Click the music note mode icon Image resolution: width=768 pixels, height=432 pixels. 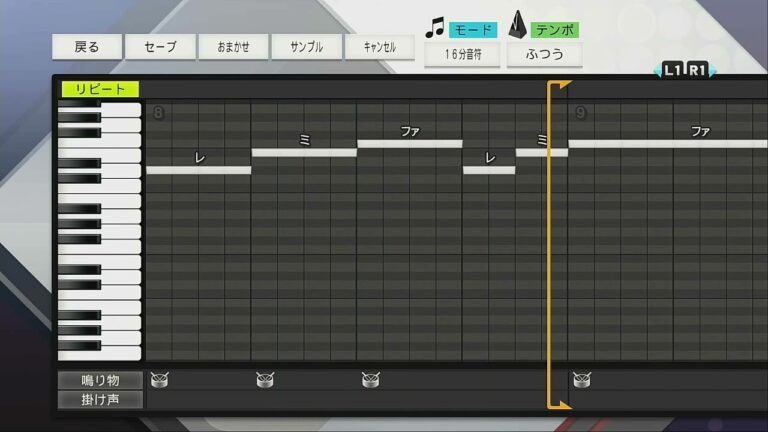[434, 29]
